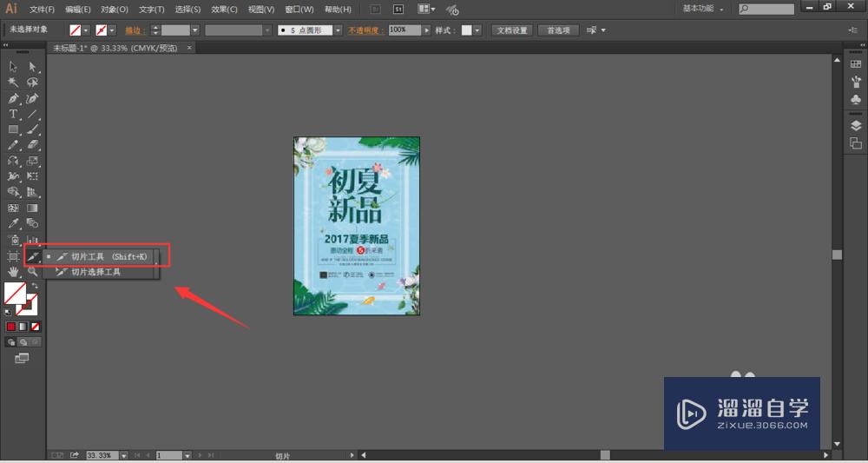Screen dimensions: 868x463
Task: Select the Lasso tool
Action: pos(32,83)
